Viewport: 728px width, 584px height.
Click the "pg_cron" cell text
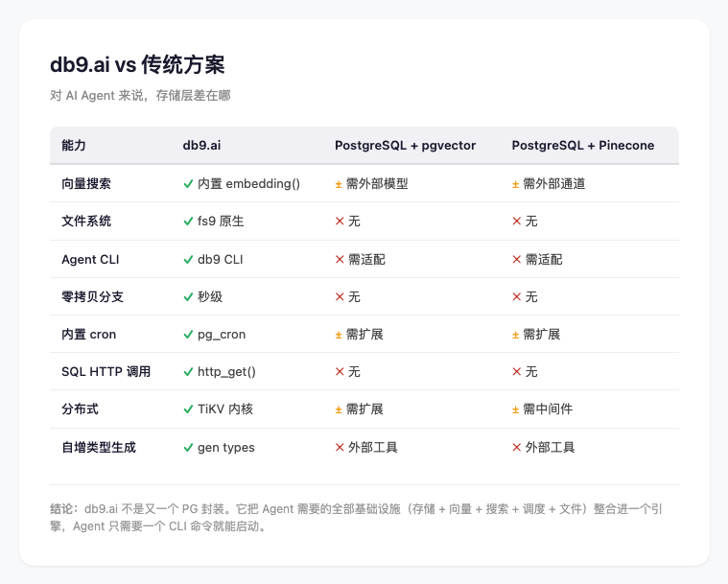(x=222, y=335)
